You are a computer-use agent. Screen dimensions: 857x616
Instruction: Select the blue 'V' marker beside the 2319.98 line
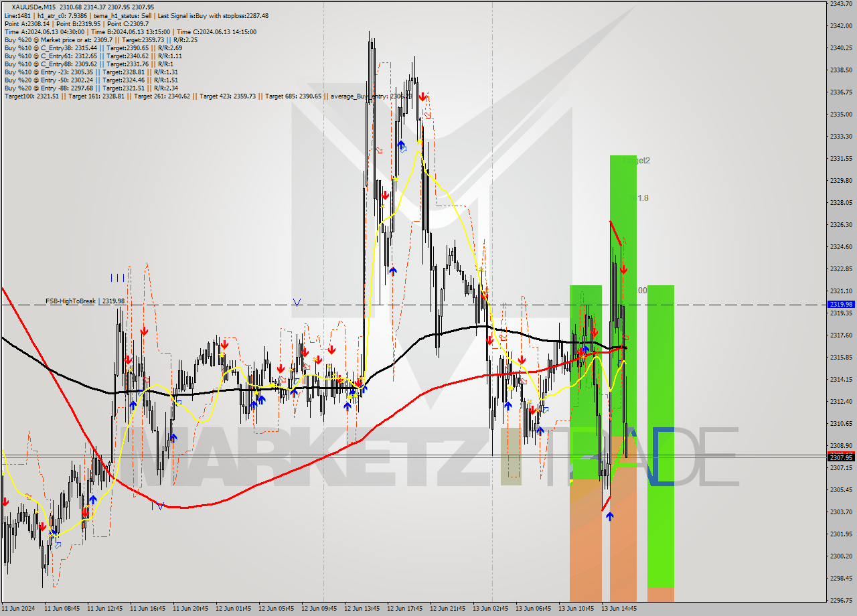(297, 303)
